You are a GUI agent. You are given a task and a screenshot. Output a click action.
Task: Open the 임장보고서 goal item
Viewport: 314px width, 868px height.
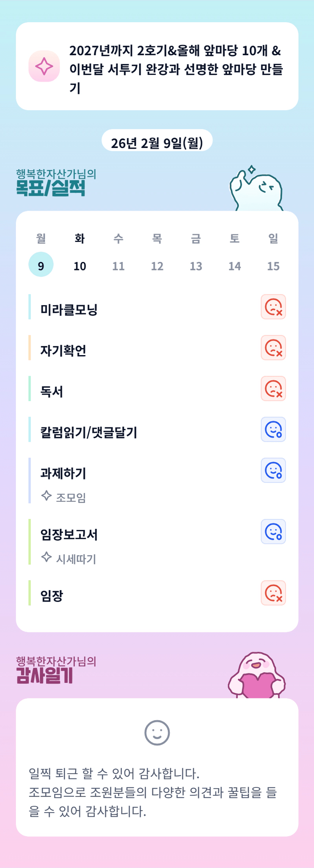point(69,535)
